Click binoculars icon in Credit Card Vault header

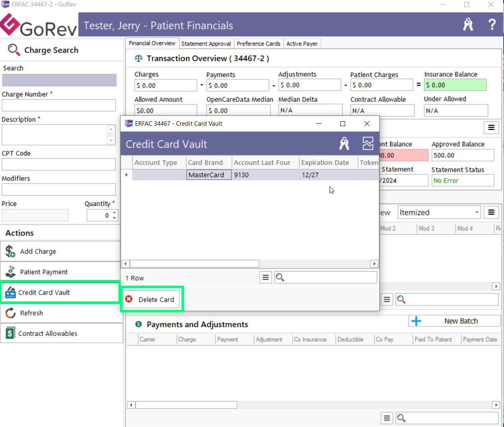coord(344,143)
